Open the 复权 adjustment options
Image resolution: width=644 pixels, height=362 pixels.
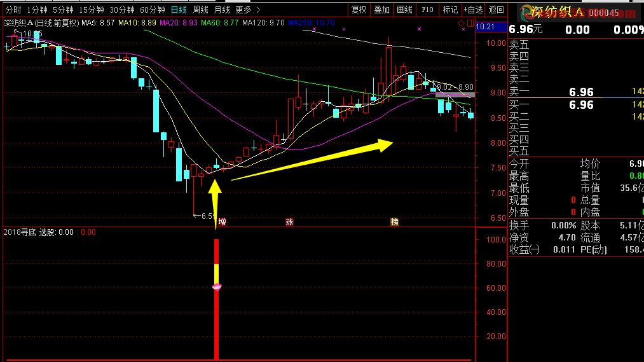tap(359, 10)
